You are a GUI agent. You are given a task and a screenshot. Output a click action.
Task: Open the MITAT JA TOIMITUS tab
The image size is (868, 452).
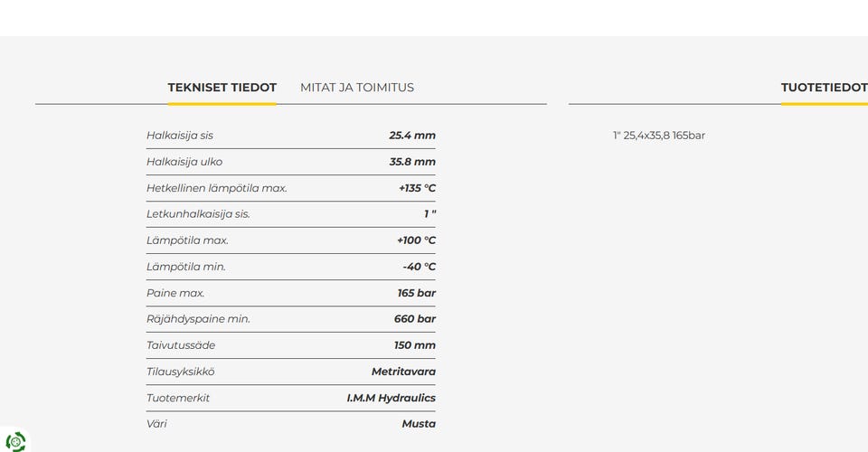click(357, 88)
